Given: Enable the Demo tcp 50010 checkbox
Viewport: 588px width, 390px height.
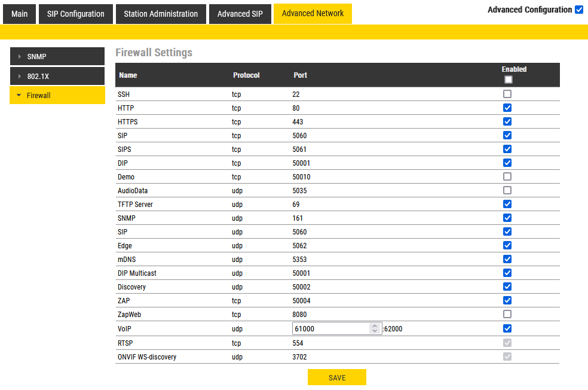Looking at the screenshot, I should (x=507, y=176).
